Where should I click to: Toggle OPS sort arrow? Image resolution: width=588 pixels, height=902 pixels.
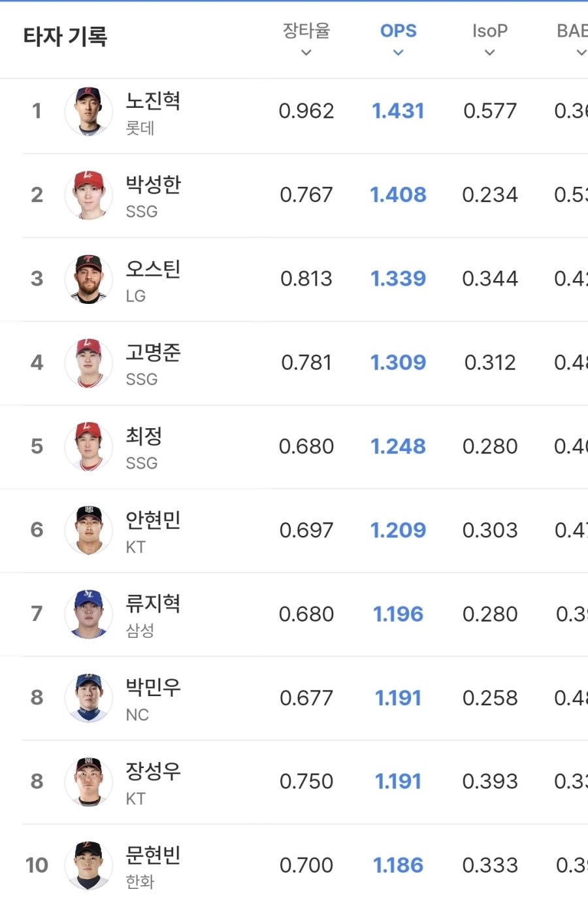click(398, 53)
